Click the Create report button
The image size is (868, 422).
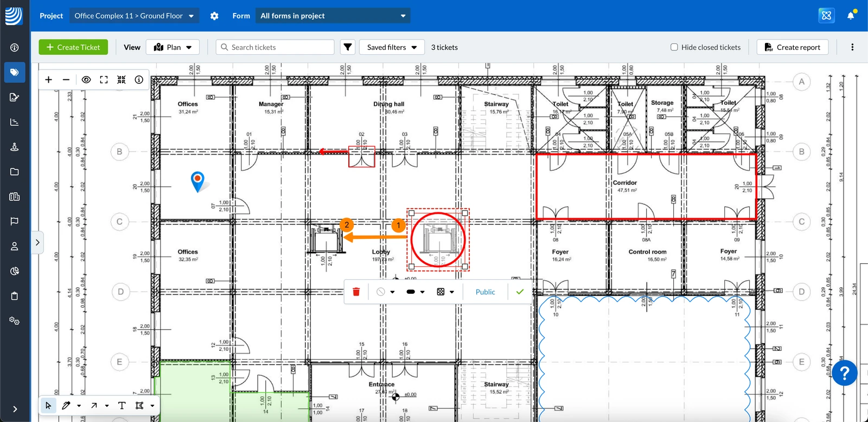coord(793,47)
